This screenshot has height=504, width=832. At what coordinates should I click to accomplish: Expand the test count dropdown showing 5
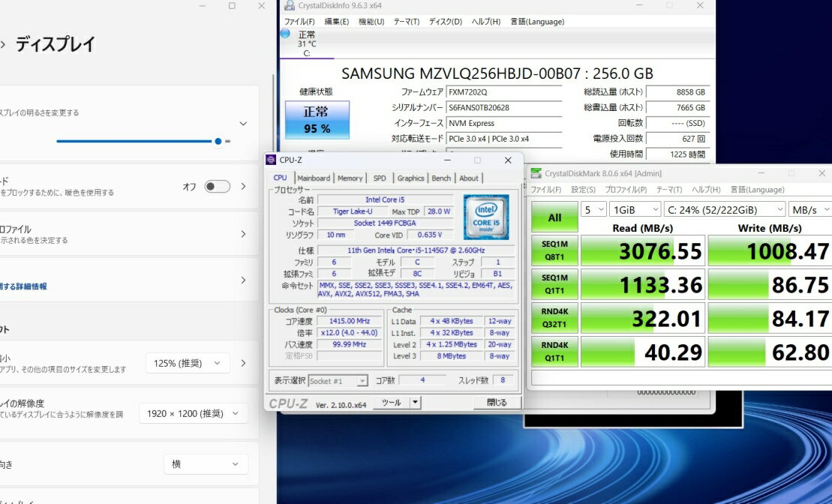pyautogui.click(x=594, y=209)
